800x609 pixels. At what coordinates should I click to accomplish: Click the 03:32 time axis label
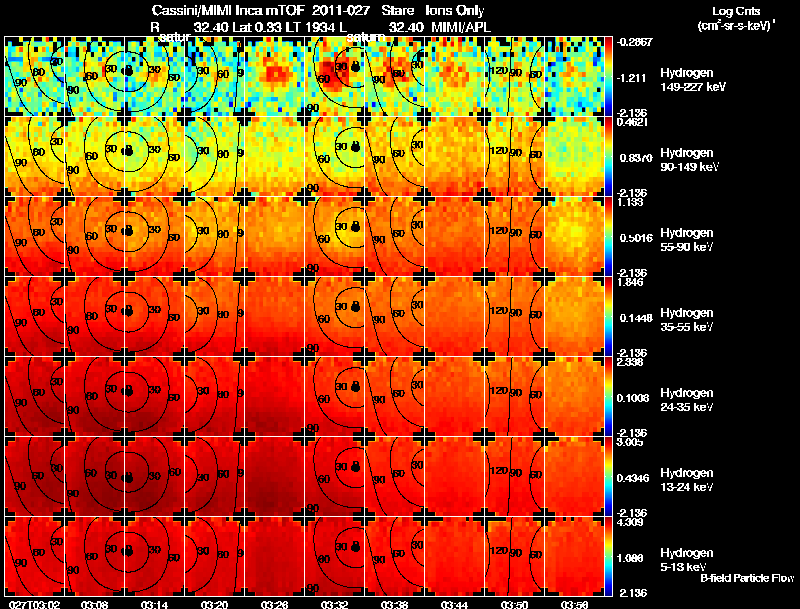[x=335, y=604]
